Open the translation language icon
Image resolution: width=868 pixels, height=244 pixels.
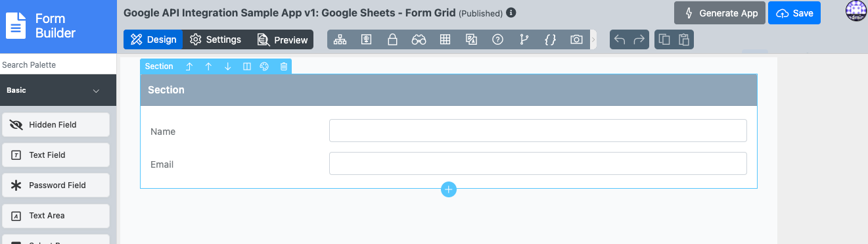471,39
